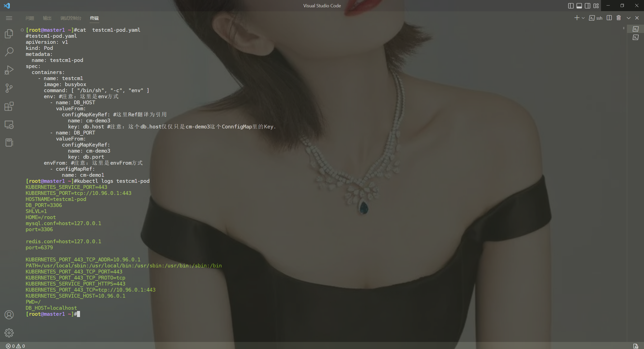This screenshot has height=349, width=644.
Task: Open the Manage gear menu
Action: 9,333
